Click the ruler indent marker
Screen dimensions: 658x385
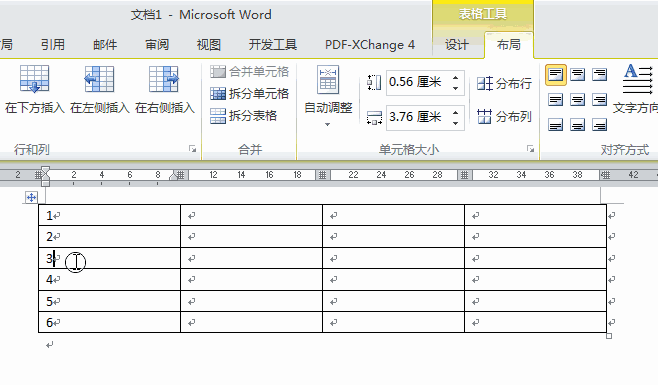click(46, 175)
